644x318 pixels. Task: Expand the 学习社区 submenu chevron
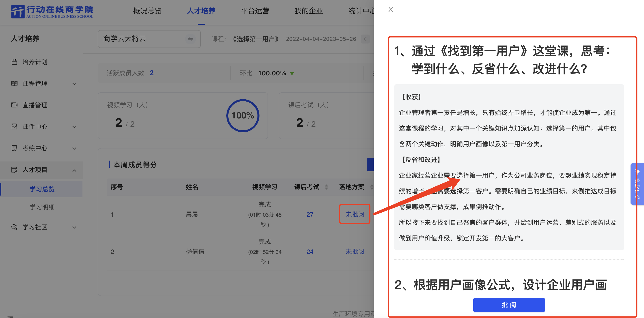click(x=74, y=227)
